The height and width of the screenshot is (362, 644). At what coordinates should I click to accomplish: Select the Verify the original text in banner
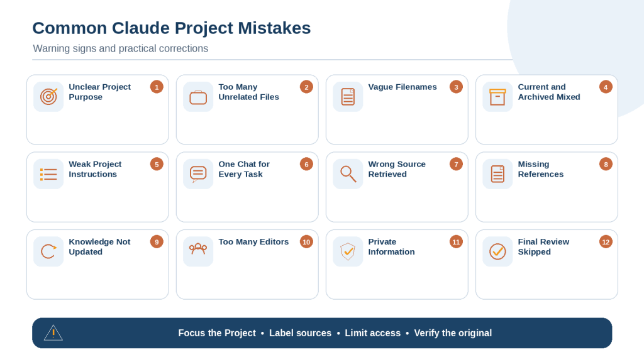pyautogui.click(x=453, y=333)
